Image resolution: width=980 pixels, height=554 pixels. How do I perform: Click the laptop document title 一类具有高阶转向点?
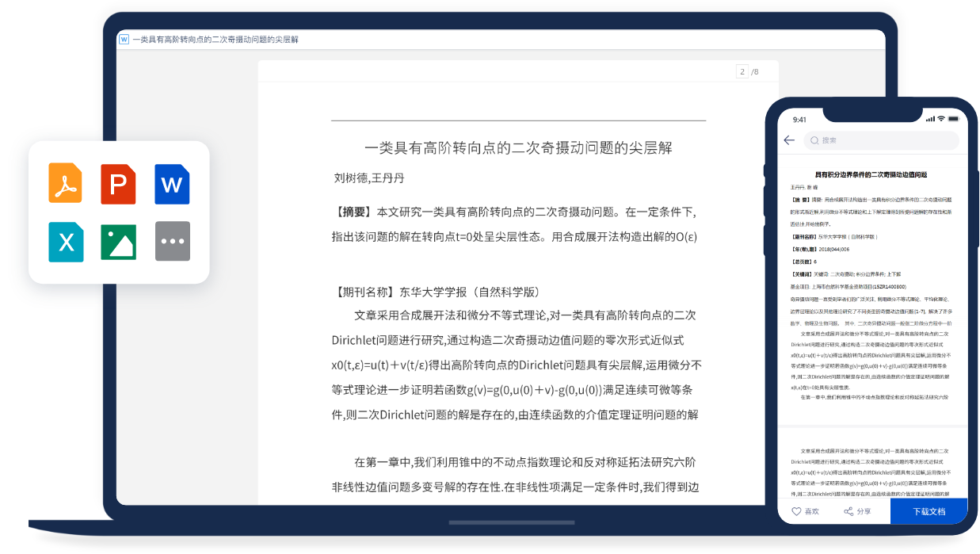click(518, 147)
